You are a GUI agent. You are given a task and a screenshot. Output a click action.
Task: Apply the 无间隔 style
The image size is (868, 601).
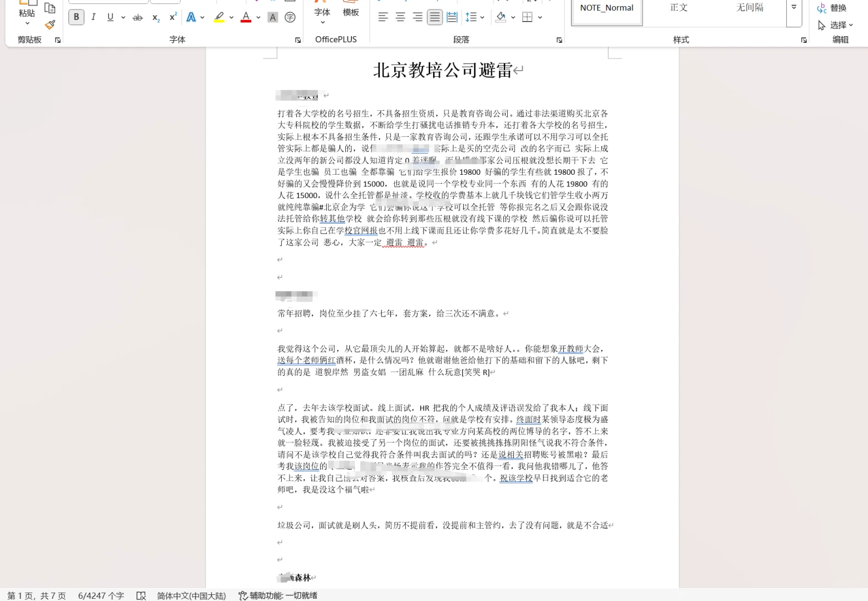[749, 8]
